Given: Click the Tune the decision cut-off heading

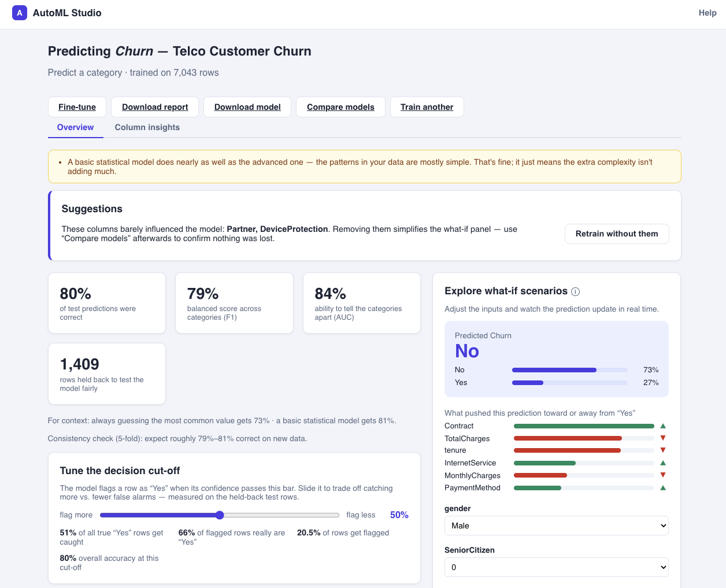Looking at the screenshot, I should (x=120, y=471).
